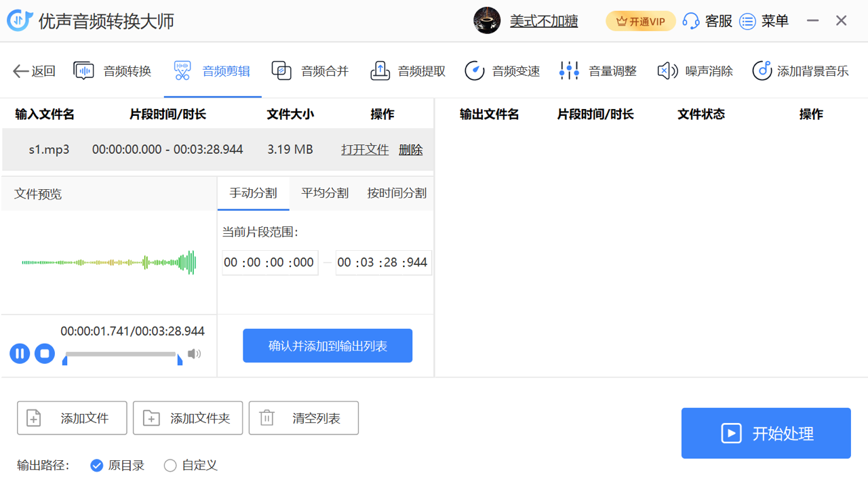Open the 音量调整 volume adjustment tool
Image resolution: width=868 pixels, height=488 pixels.
[598, 71]
